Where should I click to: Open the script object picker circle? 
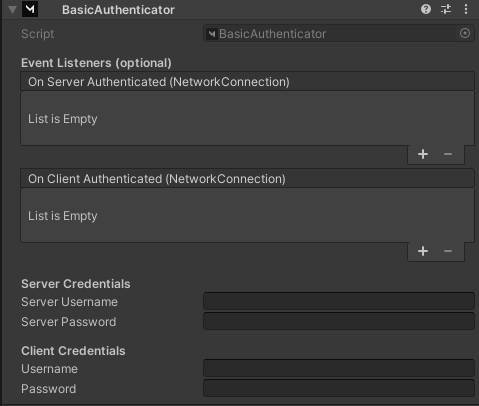point(465,33)
